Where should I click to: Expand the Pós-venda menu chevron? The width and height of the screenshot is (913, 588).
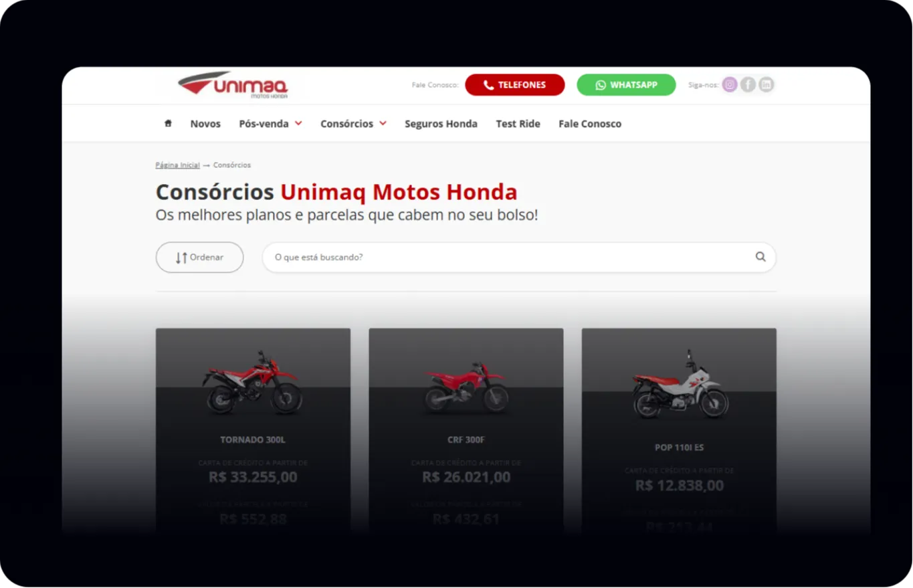(298, 123)
